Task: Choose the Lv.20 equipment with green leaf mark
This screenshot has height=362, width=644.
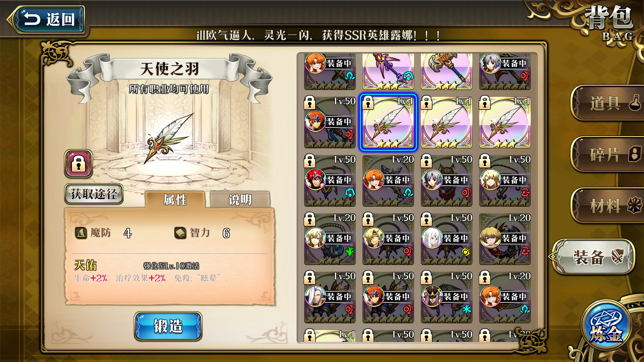Action: click(330, 239)
